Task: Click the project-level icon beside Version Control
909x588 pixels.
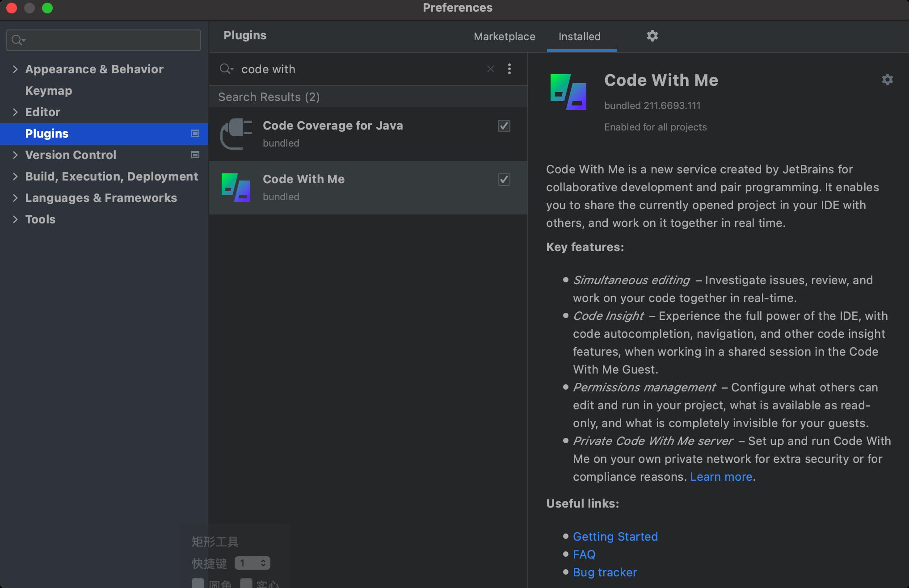Action: (195, 155)
